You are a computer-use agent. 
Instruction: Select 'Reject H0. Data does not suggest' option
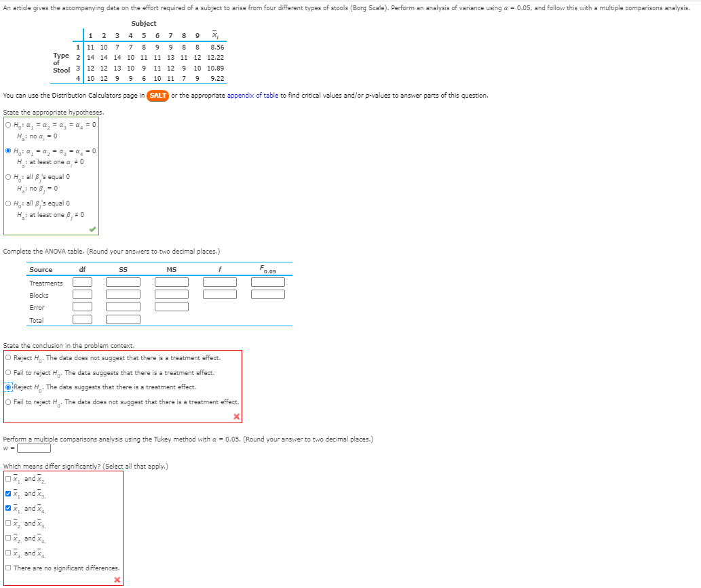(8, 358)
